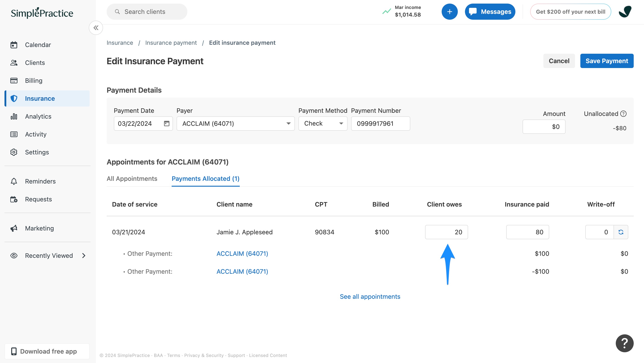Click the Mar income $1,014.58 value
644x363 pixels.
pyautogui.click(x=408, y=15)
